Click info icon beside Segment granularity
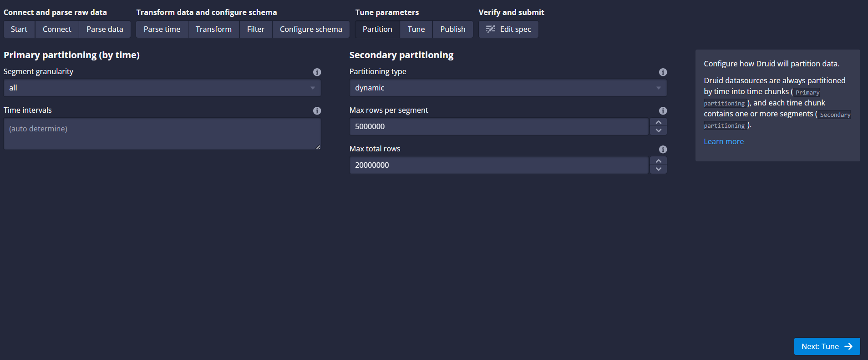 [317, 72]
